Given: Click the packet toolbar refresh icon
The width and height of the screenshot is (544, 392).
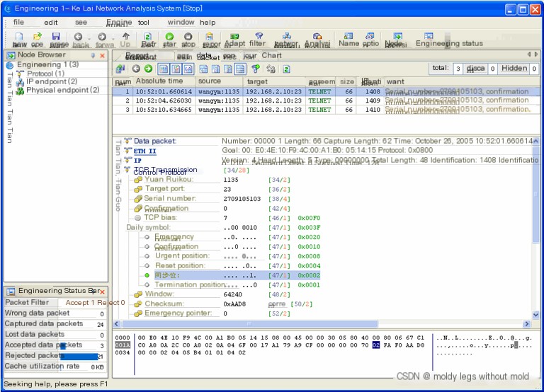Looking at the screenshot, I should pos(286,69).
